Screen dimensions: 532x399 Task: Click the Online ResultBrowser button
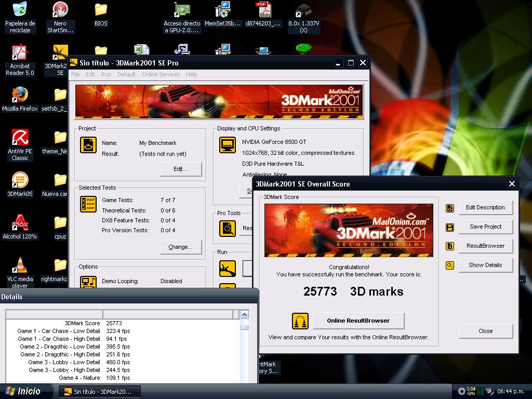point(358,321)
